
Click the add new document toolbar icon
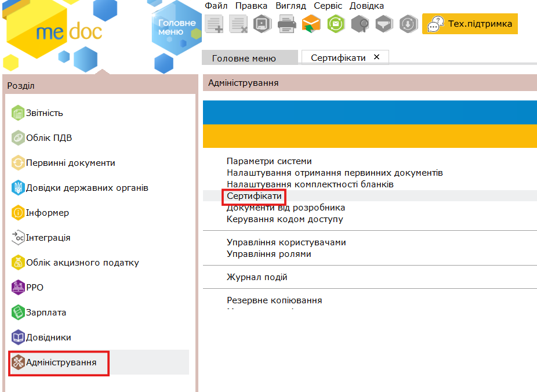pyautogui.click(x=214, y=24)
